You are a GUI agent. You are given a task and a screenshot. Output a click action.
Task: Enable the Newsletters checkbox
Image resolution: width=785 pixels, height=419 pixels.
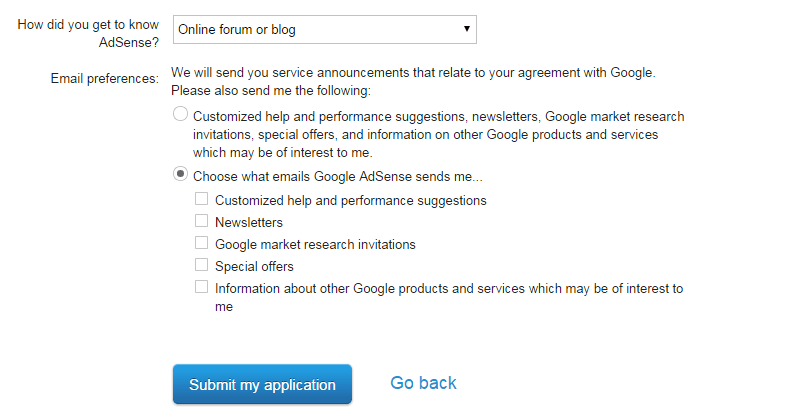[201, 221]
